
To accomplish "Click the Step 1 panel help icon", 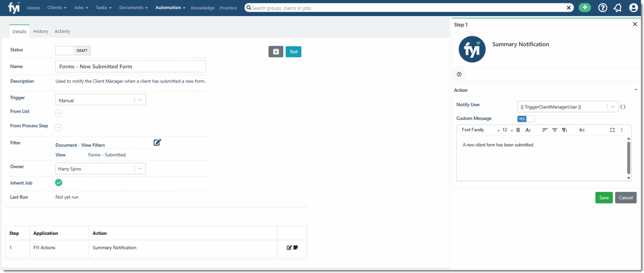I will tap(459, 74).
